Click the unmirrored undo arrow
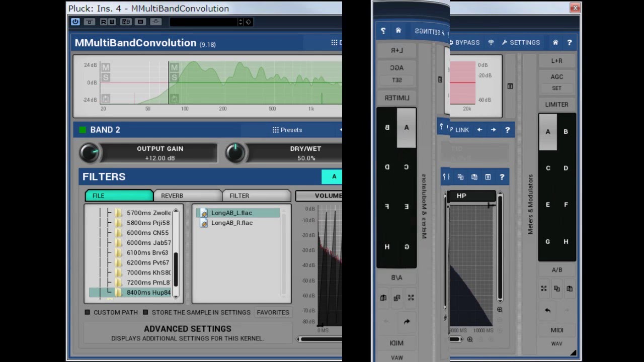 547,310
